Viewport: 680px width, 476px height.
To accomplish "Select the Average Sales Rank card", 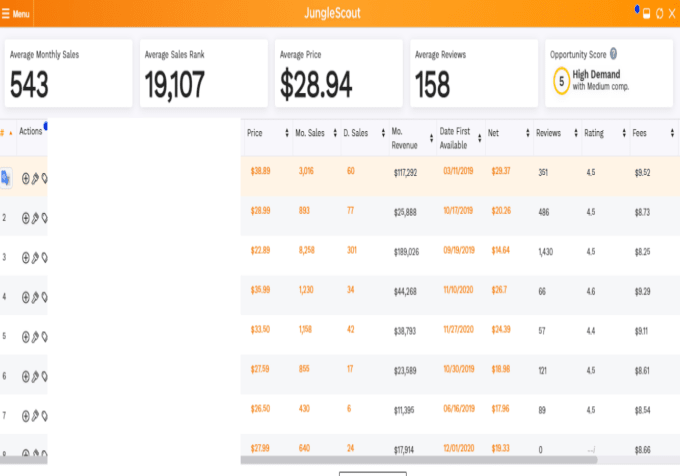I will (x=203, y=73).
